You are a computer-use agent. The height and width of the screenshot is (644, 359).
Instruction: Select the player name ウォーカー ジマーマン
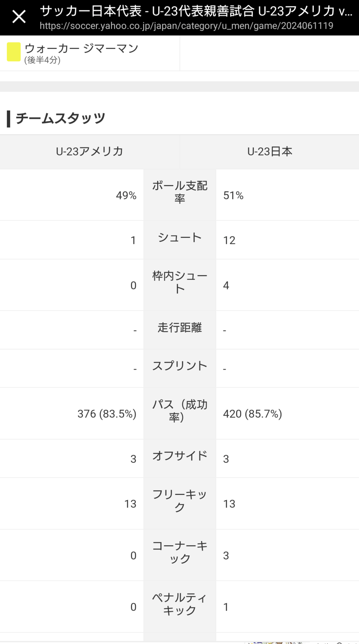pyautogui.click(x=81, y=48)
